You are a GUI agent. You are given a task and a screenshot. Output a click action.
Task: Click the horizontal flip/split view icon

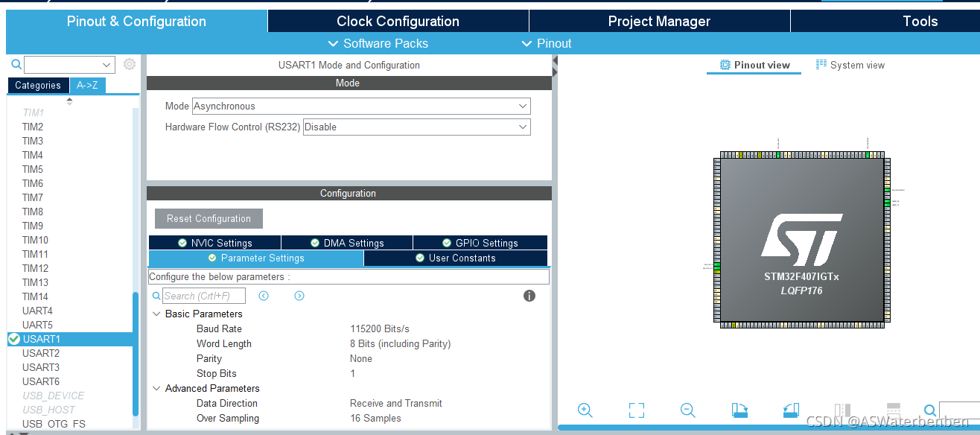(x=894, y=410)
